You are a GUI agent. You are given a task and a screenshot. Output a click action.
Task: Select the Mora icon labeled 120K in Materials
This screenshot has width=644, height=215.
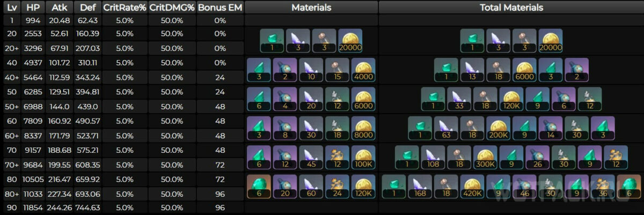coord(363,185)
